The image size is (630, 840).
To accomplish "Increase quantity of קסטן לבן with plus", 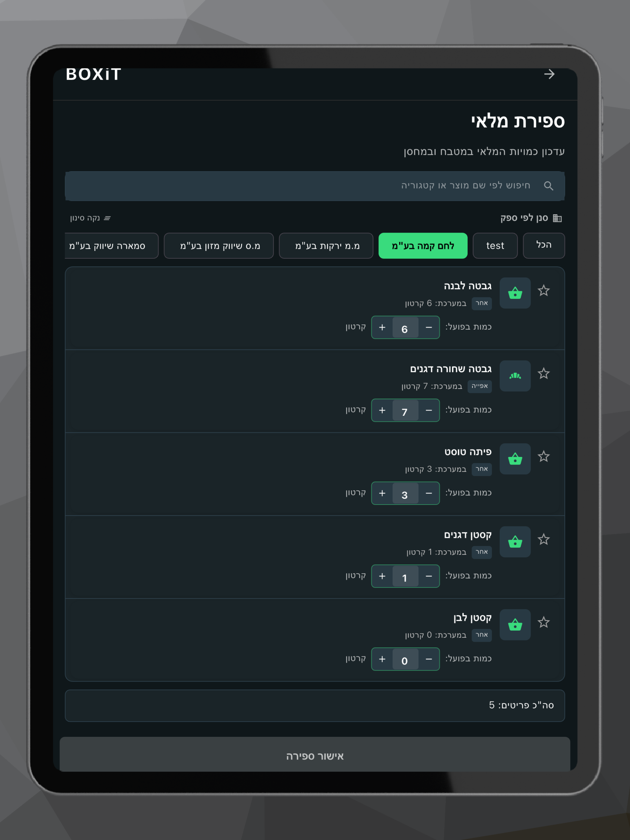I will tap(382, 659).
